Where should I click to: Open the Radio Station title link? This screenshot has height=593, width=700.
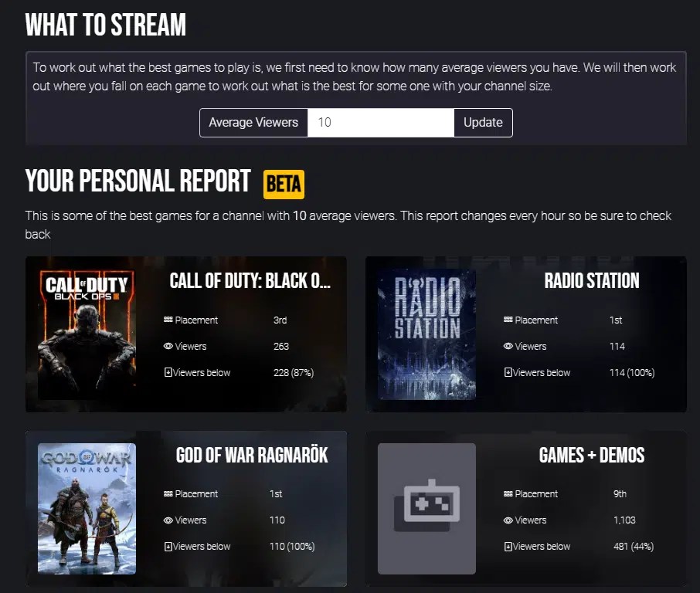pos(591,281)
